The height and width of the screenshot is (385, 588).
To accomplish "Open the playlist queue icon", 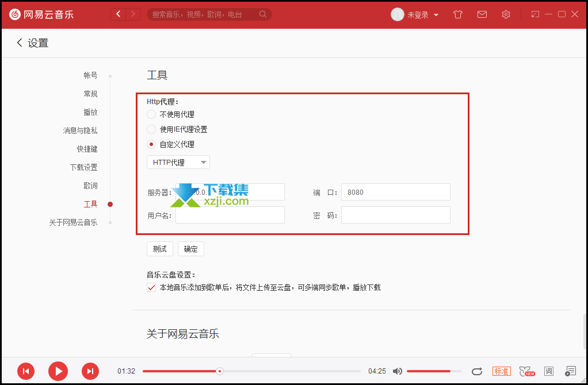I will [x=570, y=371].
